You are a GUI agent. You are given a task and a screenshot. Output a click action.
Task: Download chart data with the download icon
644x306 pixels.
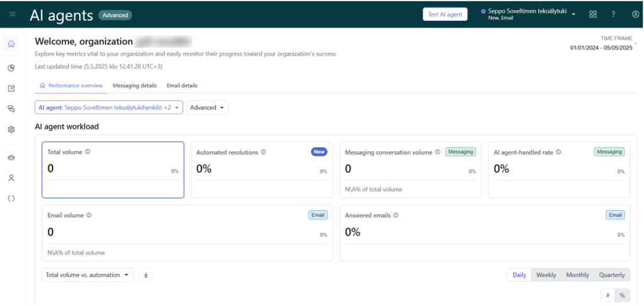coord(145,275)
